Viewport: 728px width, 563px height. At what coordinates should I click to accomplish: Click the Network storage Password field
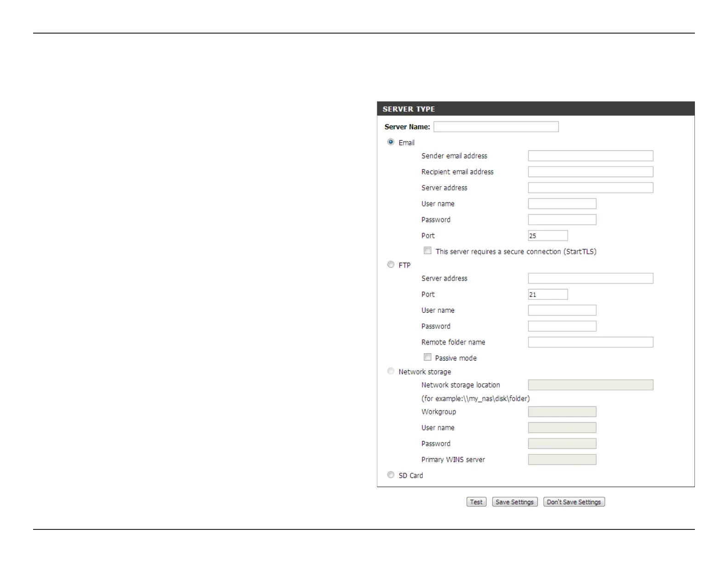(x=562, y=443)
